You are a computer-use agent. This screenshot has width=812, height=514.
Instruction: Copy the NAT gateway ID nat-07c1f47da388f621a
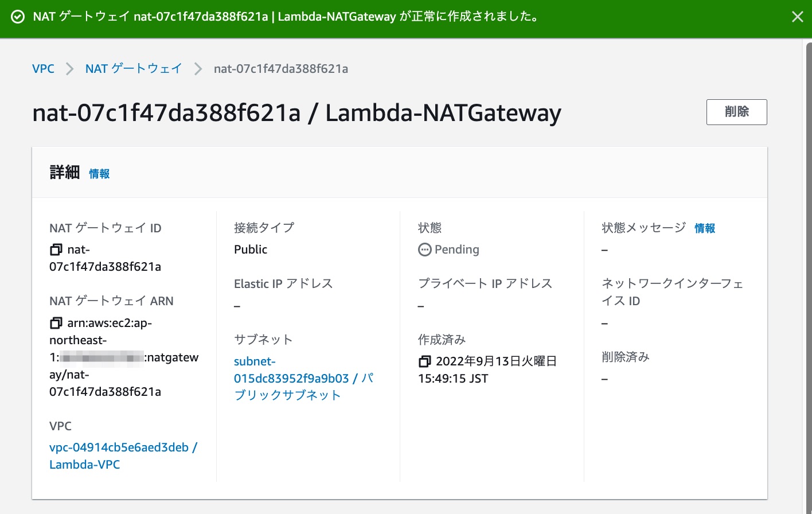coord(56,250)
